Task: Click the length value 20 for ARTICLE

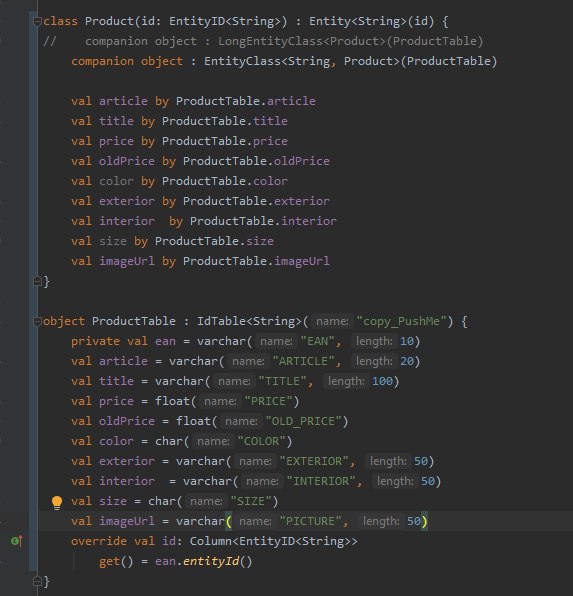Action: [x=406, y=361]
